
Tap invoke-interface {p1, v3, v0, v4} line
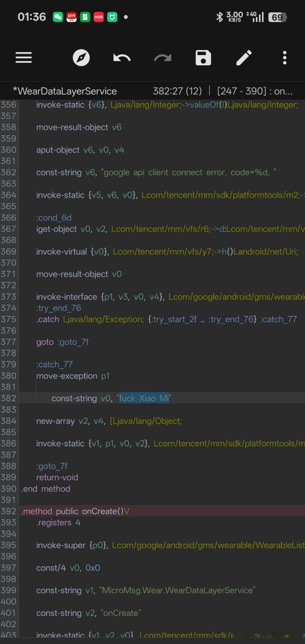pyautogui.click(x=171, y=297)
